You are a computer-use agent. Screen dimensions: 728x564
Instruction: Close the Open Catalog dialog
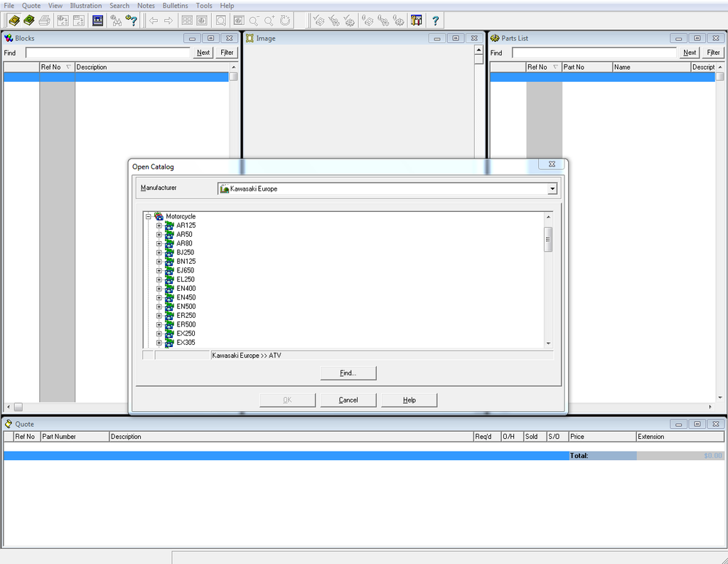(552, 164)
